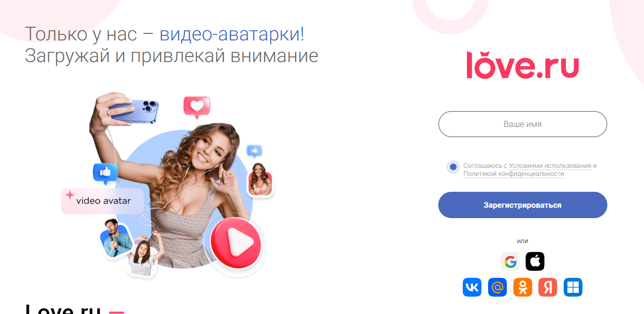Sign in with the Apple icon

(x=535, y=261)
